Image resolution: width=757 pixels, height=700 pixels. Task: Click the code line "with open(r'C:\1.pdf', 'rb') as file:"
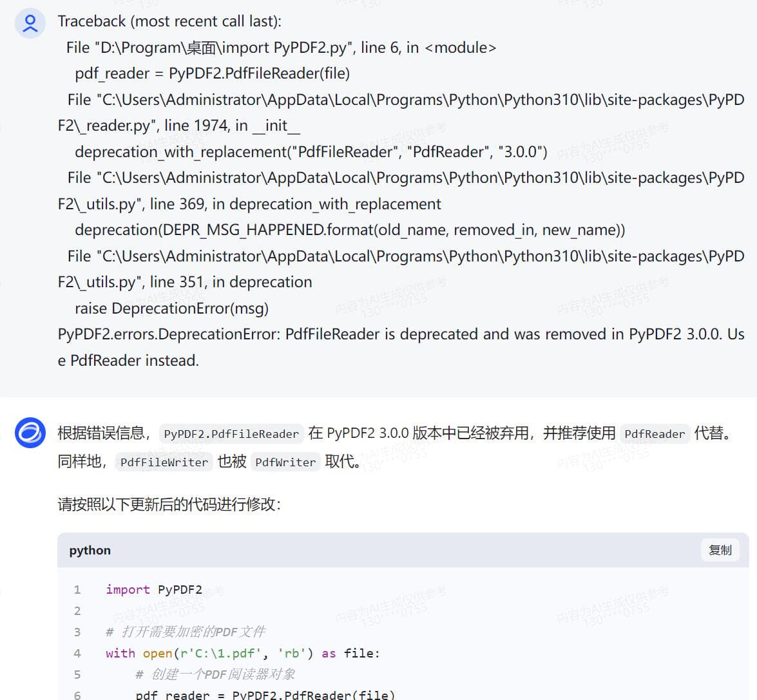click(243, 653)
